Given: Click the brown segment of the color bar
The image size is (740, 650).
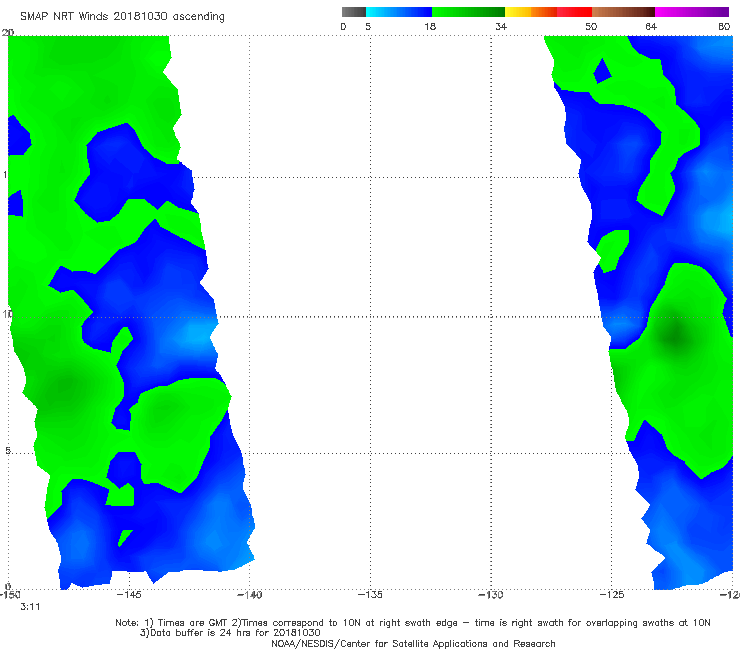Looking at the screenshot, I should coord(623,12).
